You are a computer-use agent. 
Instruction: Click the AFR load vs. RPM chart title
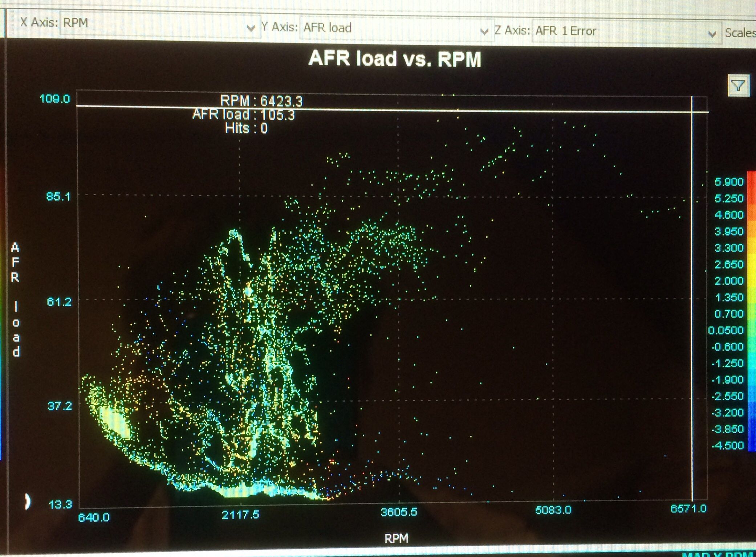[x=395, y=59]
